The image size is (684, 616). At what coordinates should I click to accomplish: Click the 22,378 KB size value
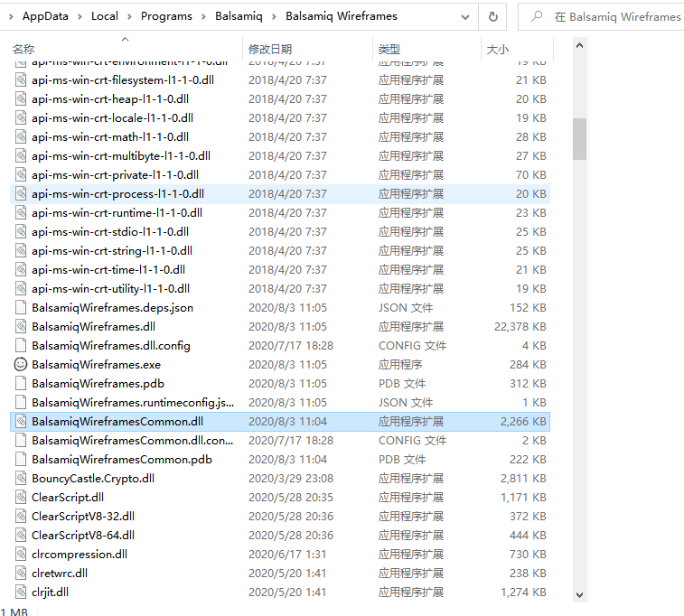click(x=520, y=327)
